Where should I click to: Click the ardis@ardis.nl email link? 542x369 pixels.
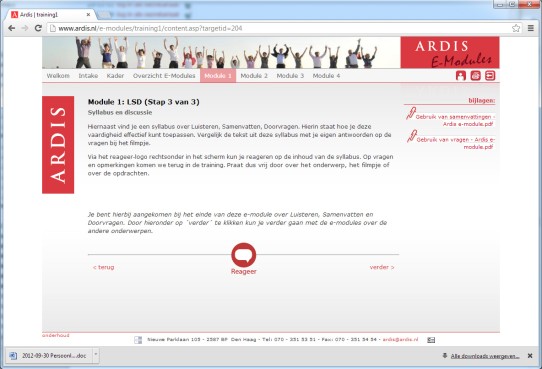pos(400,340)
